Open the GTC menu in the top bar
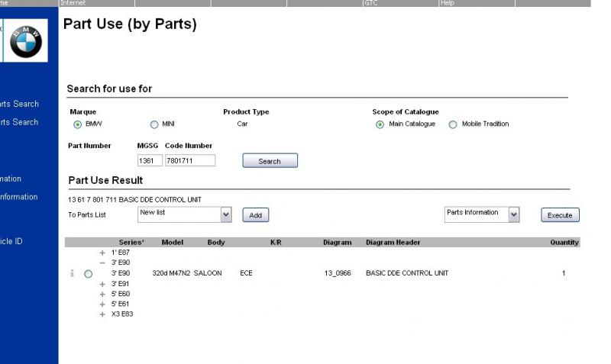This screenshot has width=611, height=364. coord(370,4)
